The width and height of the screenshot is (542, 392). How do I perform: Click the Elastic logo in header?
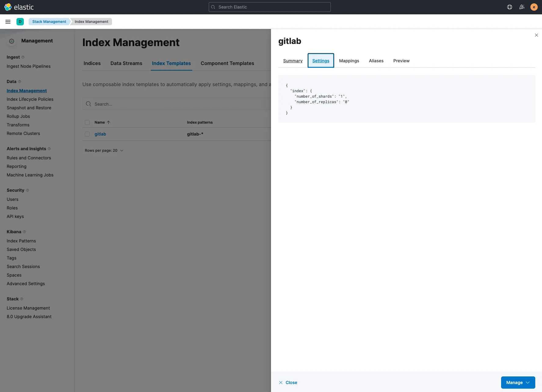(19, 7)
